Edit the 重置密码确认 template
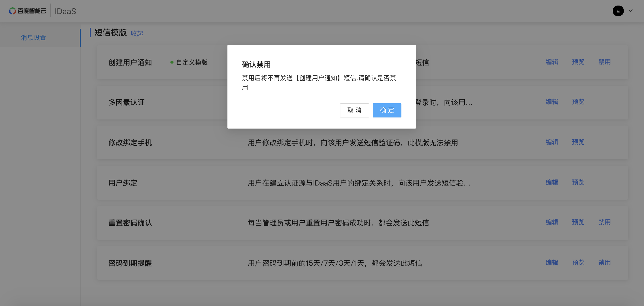 552,222
